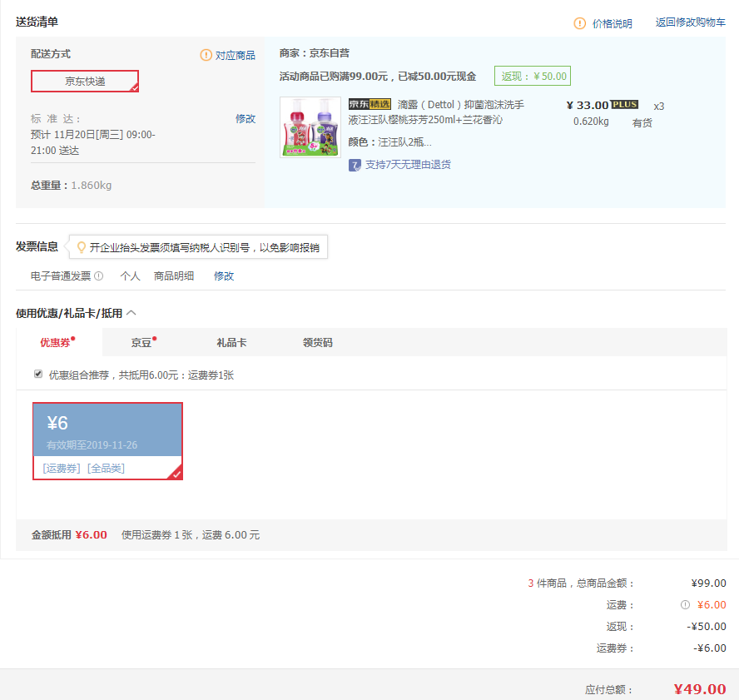739x700 pixels.
Task: Click the 返现：¥50.00 cashback tag
Action: (x=533, y=76)
